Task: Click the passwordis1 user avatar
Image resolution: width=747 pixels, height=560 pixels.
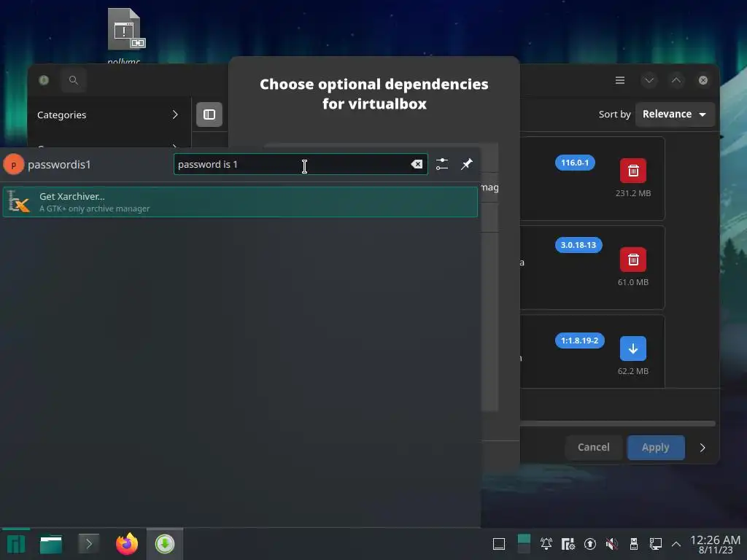Action: click(13, 165)
